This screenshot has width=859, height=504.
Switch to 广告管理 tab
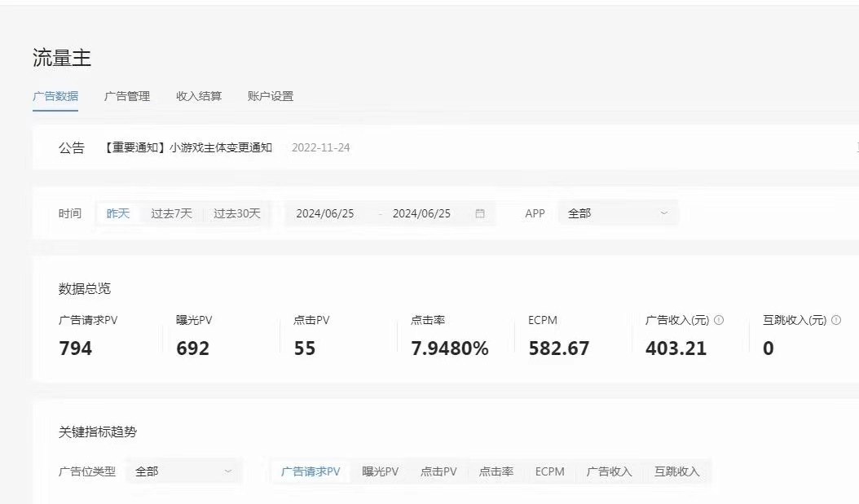click(127, 96)
